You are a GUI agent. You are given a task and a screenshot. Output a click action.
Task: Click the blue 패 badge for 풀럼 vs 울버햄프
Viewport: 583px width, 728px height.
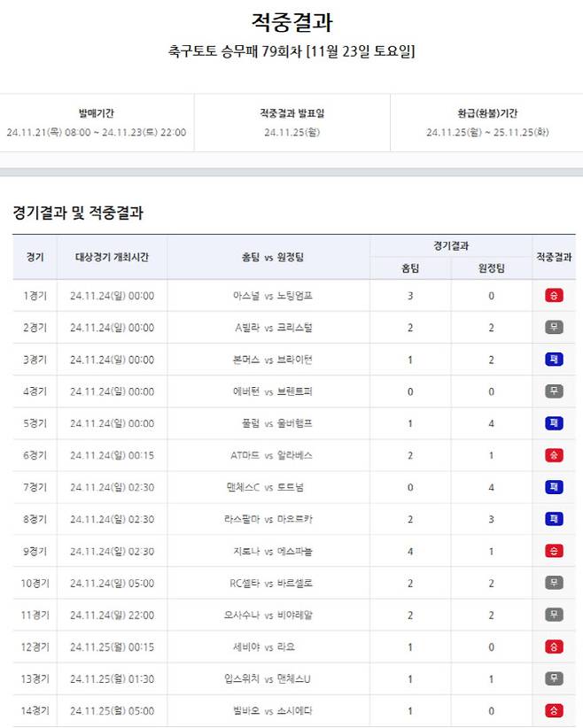coord(554,423)
